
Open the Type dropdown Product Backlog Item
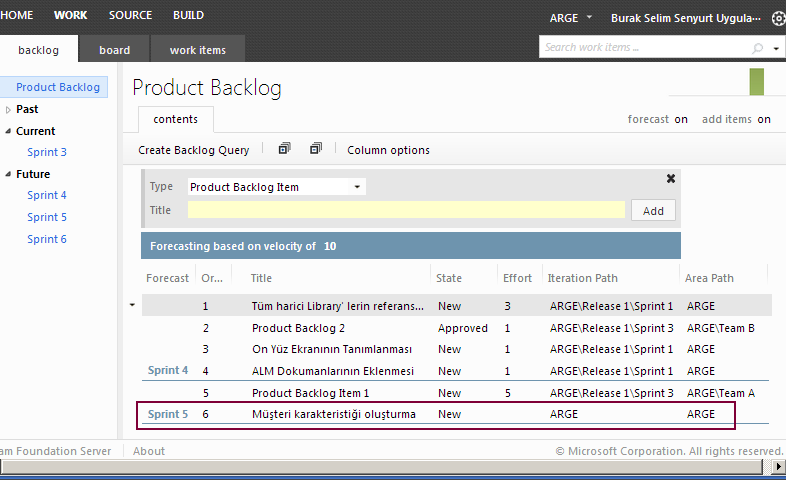[276, 187]
